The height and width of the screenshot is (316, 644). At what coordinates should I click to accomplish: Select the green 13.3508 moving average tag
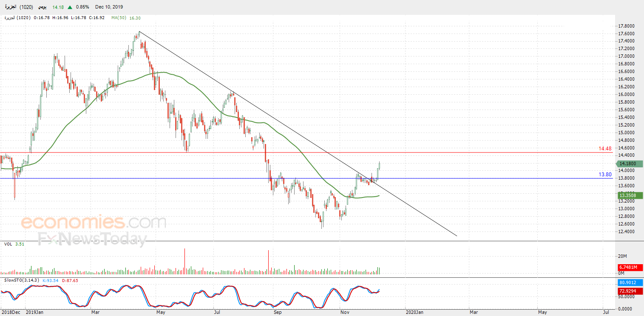630,195
